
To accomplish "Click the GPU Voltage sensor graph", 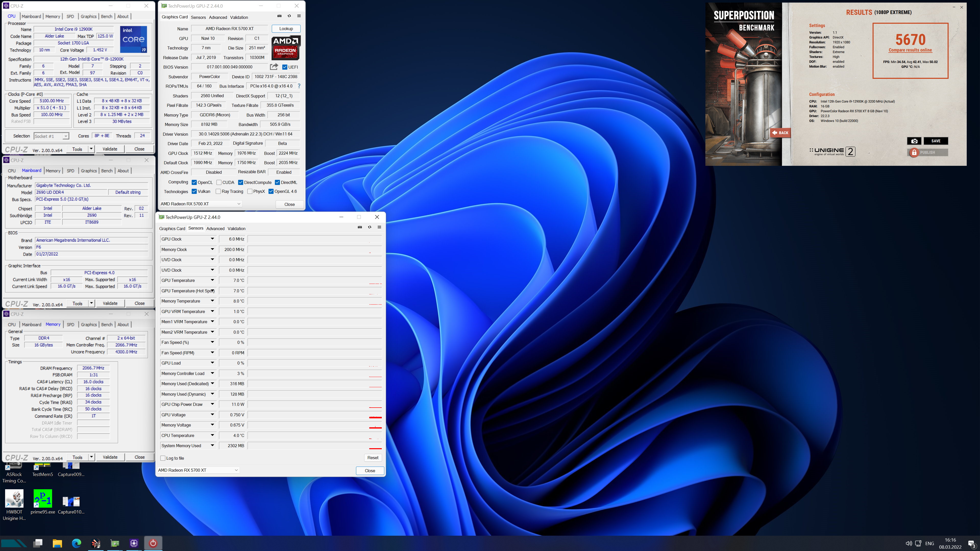I will click(315, 415).
